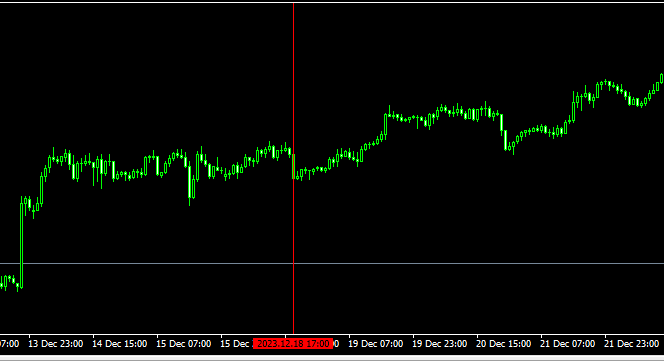The height and width of the screenshot is (361, 664).
Task: Click the 20 Dec 15:00 time axis label
Action: pyautogui.click(x=503, y=344)
